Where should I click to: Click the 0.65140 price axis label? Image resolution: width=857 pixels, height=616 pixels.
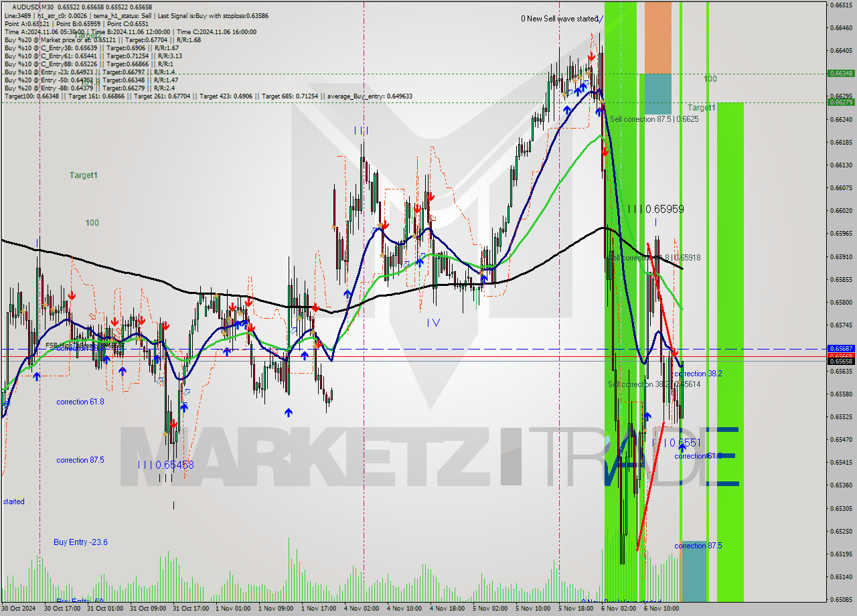[841, 576]
